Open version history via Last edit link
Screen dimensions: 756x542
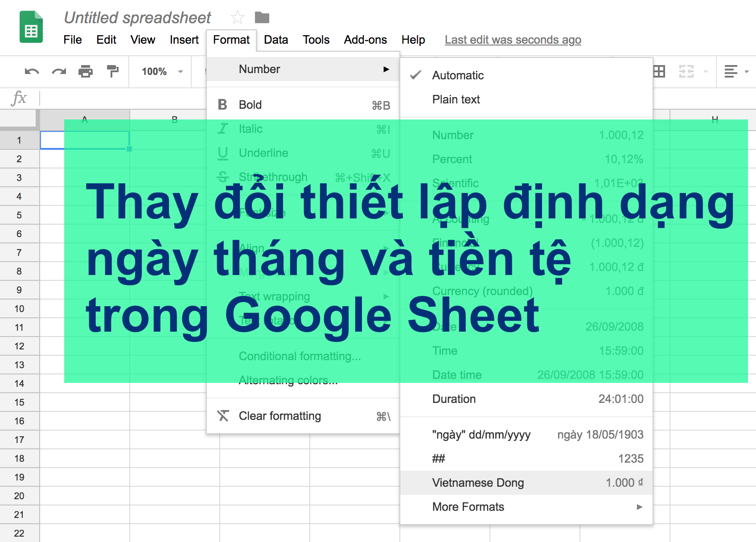point(513,40)
